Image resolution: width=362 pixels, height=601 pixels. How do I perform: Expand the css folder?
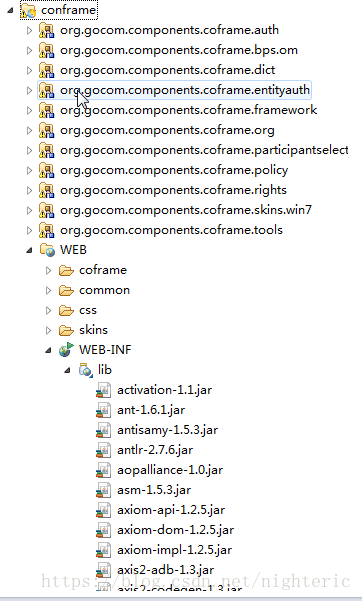[x=49, y=310]
